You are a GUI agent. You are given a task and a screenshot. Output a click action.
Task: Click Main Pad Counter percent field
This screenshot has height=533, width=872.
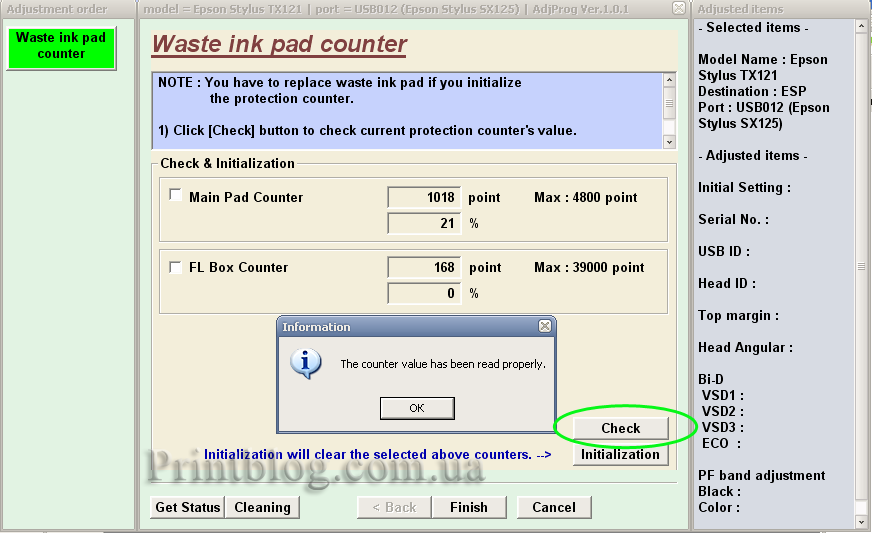(424, 223)
